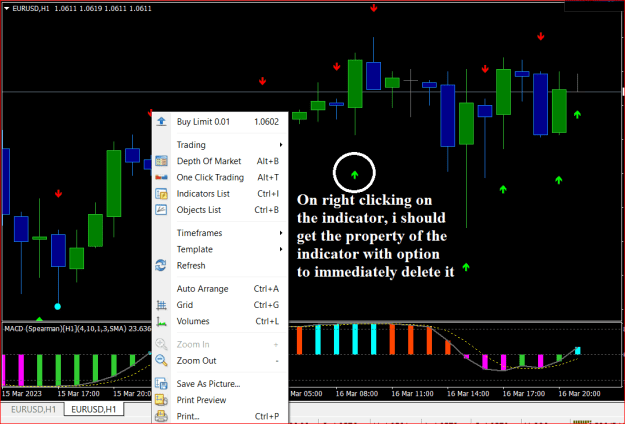Click the Depth Of Market icon

161,161
